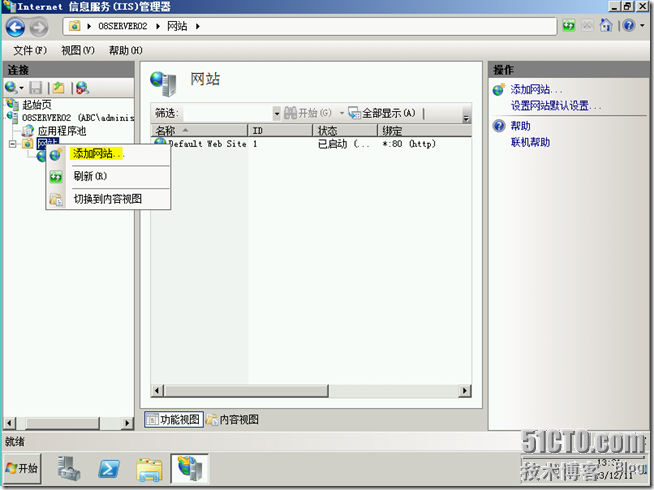Open Windows Explorer from the taskbar
654x490 pixels.
coord(149,469)
